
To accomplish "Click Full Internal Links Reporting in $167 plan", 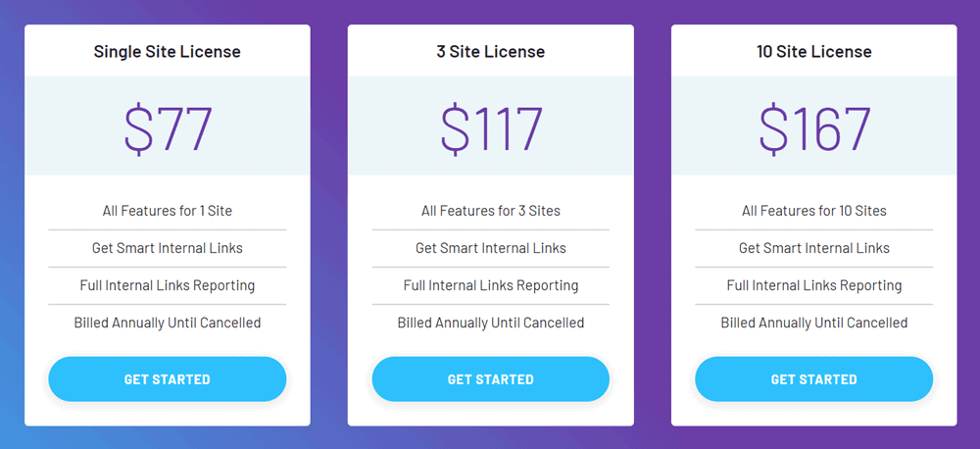I will [x=813, y=286].
